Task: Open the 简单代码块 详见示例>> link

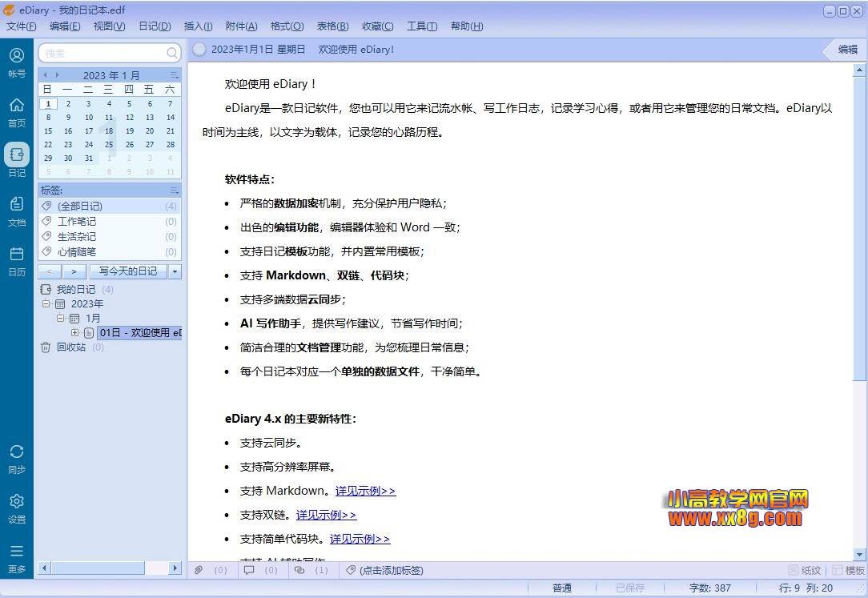Action: pyautogui.click(x=360, y=539)
